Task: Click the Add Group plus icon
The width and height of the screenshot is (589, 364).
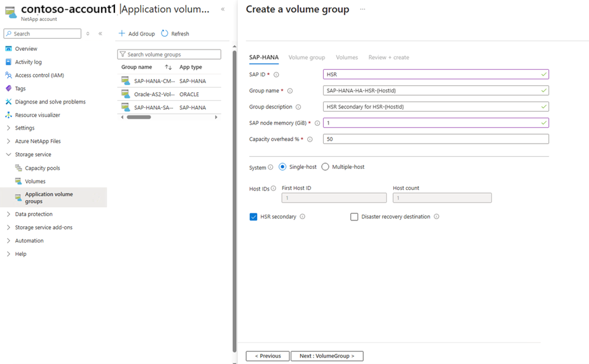Action: [121, 34]
